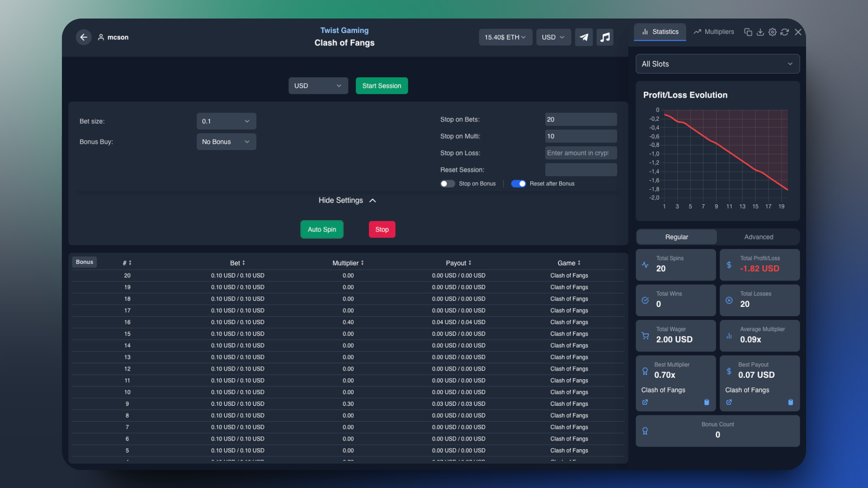Open Best Multiplier external link icon
Screen dimensions: 868x488
[645, 402]
